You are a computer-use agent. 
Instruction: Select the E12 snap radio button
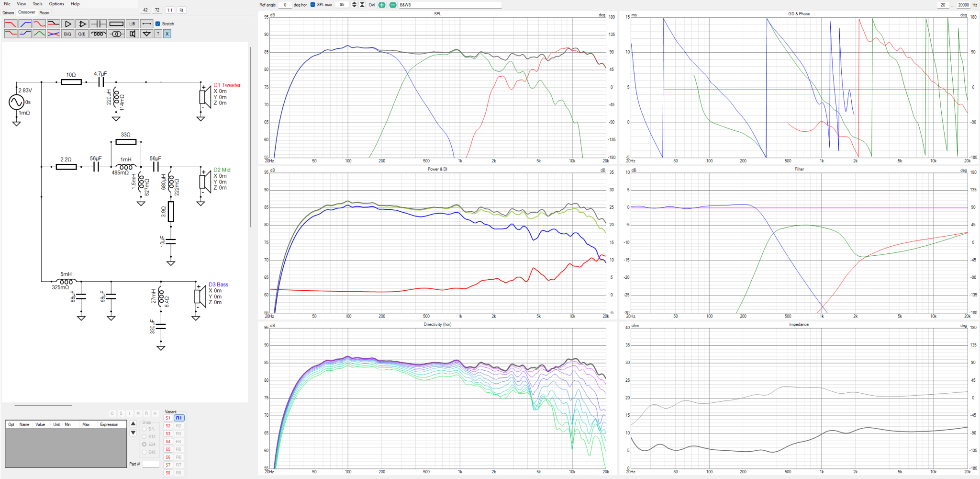[x=145, y=437]
